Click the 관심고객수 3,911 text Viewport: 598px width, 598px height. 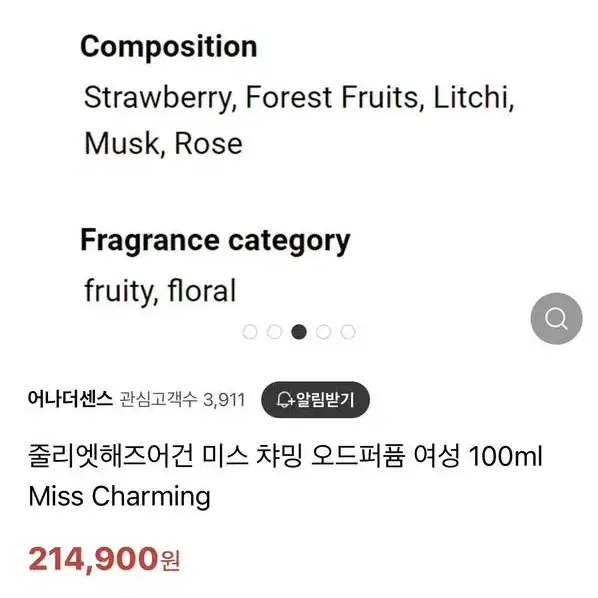pyautogui.click(x=182, y=400)
